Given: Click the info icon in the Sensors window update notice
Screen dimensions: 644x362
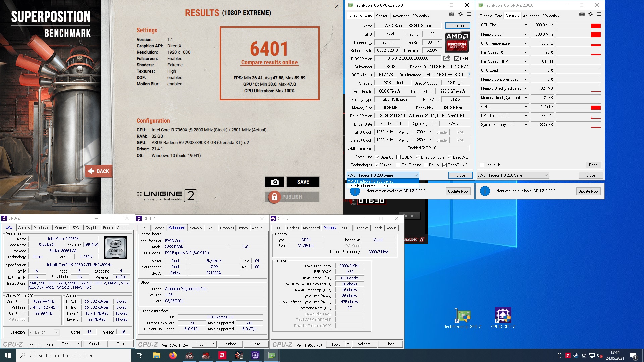Looking at the screenshot, I should pos(485,191).
